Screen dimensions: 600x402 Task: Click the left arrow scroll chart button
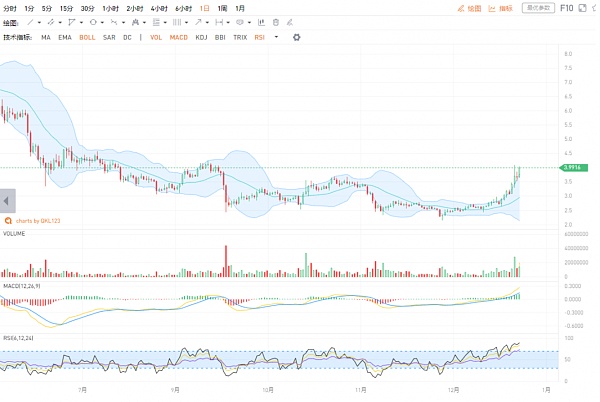[7, 200]
